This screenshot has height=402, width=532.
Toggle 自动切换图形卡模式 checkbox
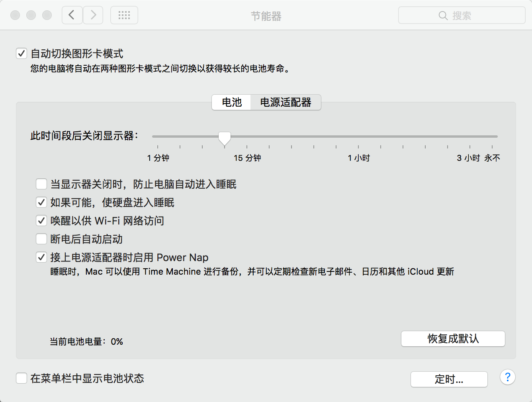pyautogui.click(x=22, y=53)
